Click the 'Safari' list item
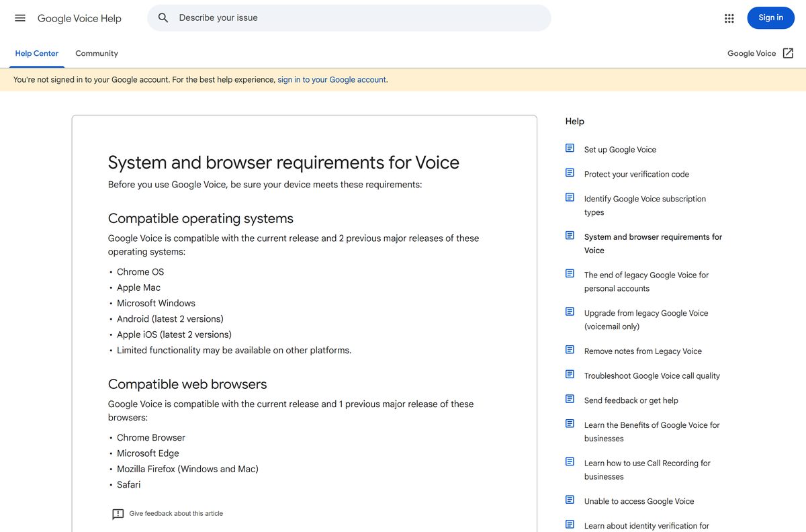Viewport: 806px width, 532px height. [x=129, y=485]
